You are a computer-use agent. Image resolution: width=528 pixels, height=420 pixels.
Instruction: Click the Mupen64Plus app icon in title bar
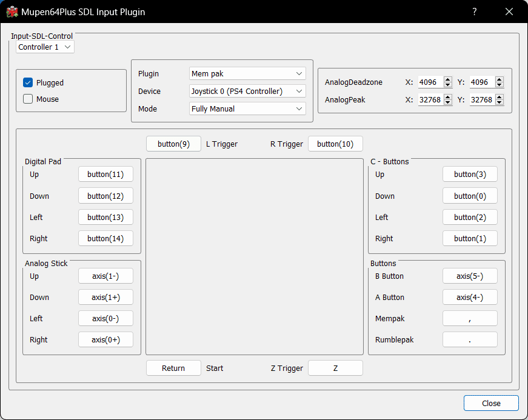[12, 12]
